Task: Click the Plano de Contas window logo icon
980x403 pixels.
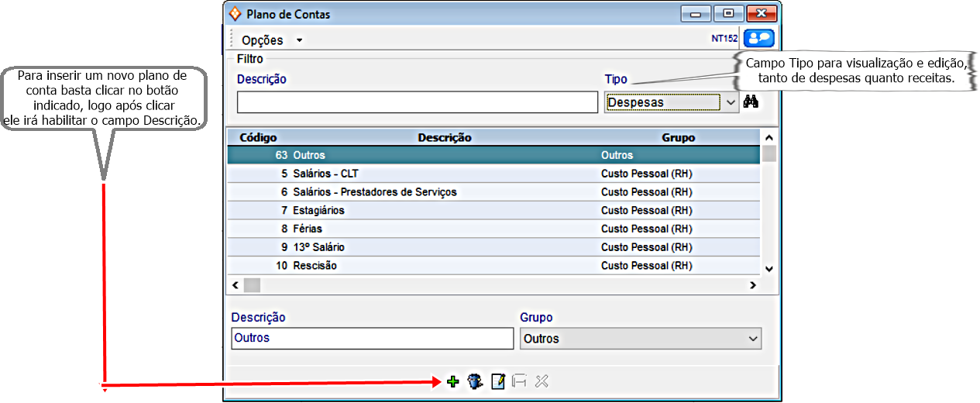Action: coord(236,13)
